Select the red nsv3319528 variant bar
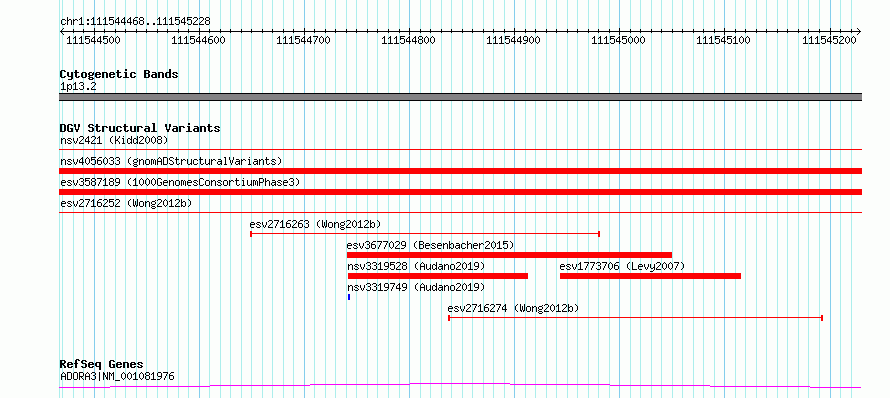This screenshot has width=890, height=398. [x=438, y=276]
